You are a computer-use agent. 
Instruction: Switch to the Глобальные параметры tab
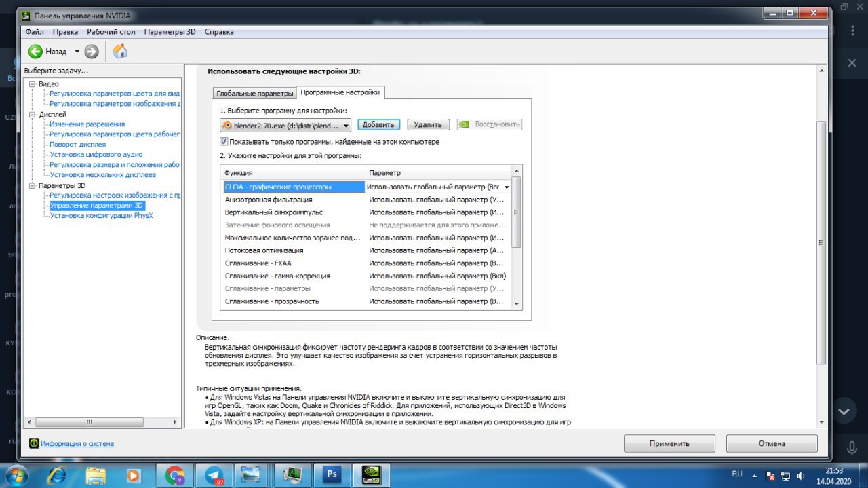tap(255, 93)
